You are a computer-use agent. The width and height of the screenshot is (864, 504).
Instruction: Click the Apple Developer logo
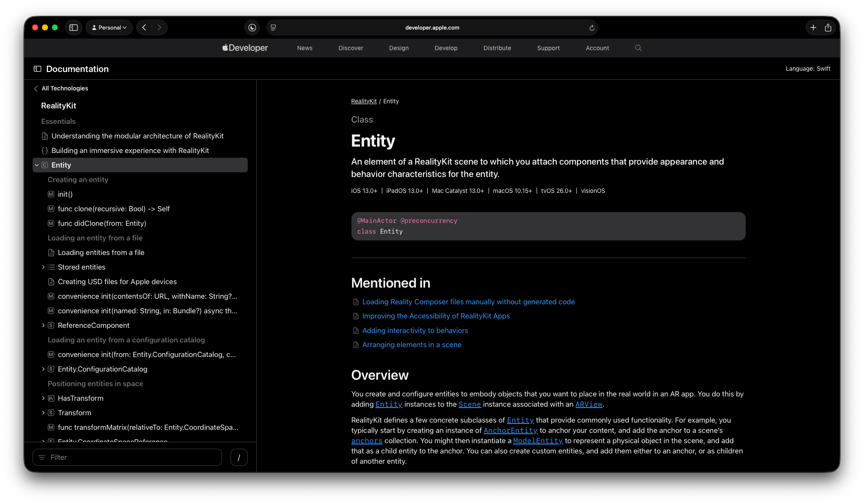click(245, 48)
